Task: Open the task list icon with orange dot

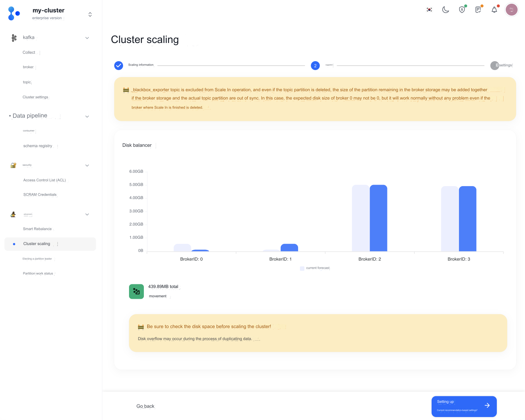Action: (478, 10)
